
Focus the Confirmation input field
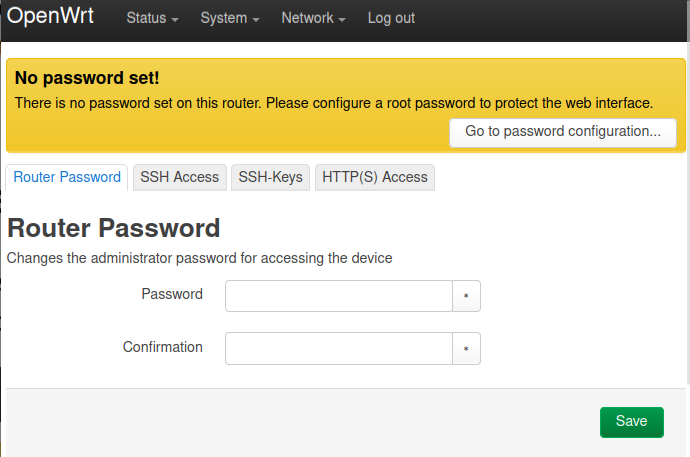tap(339, 349)
